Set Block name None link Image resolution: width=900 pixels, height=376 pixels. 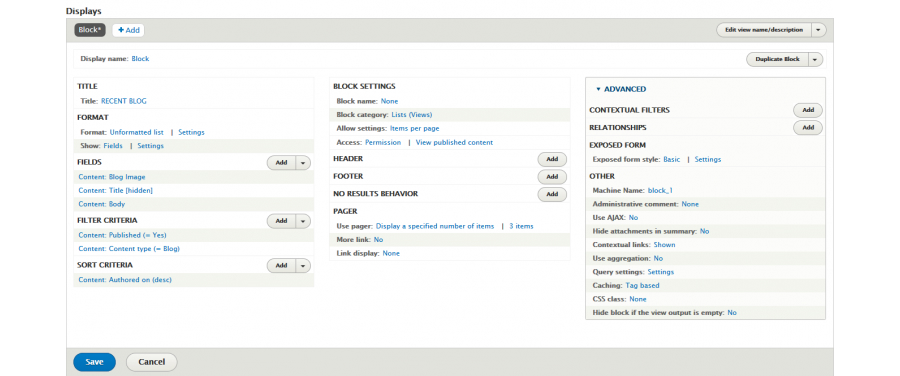[389, 101]
